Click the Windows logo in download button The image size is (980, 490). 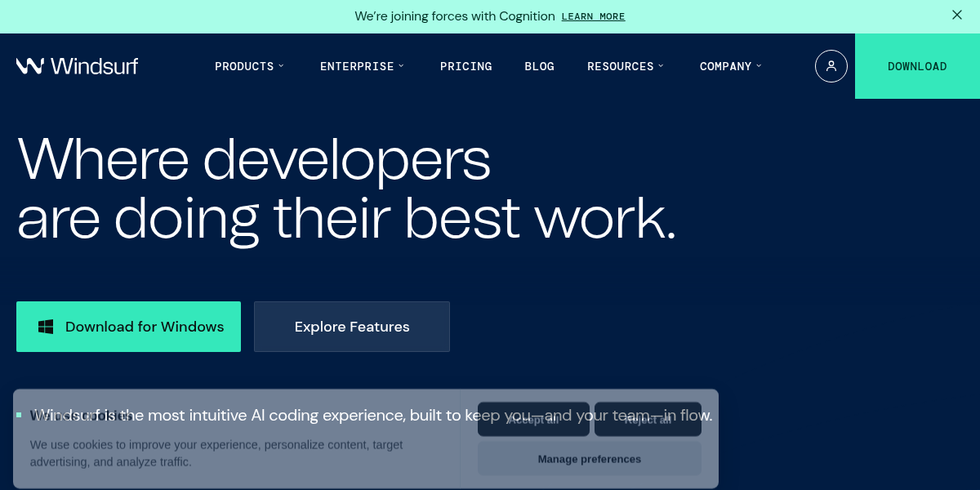click(46, 327)
